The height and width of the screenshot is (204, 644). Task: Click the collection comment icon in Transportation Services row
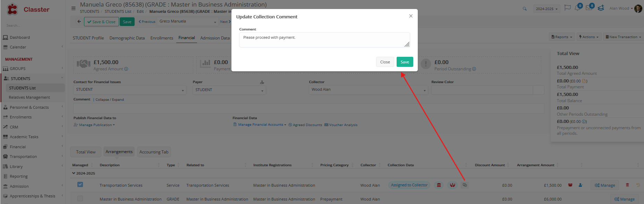pyautogui.click(x=465, y=185)
